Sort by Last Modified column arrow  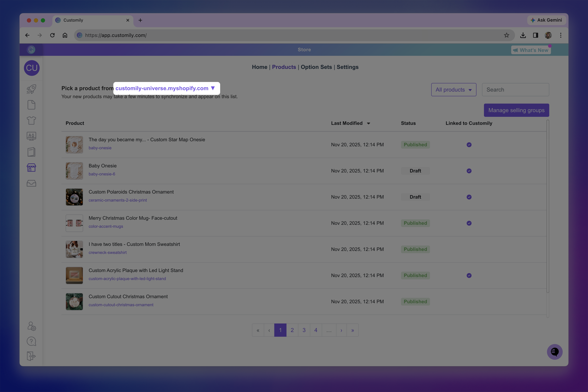tap(369, 123)
